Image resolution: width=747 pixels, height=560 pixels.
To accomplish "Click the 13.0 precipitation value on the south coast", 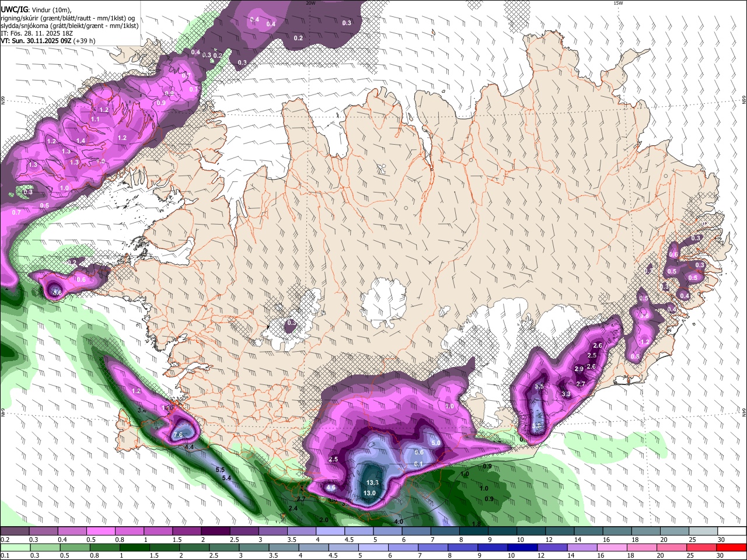I will pyautogui.click(x=369, y=493).
